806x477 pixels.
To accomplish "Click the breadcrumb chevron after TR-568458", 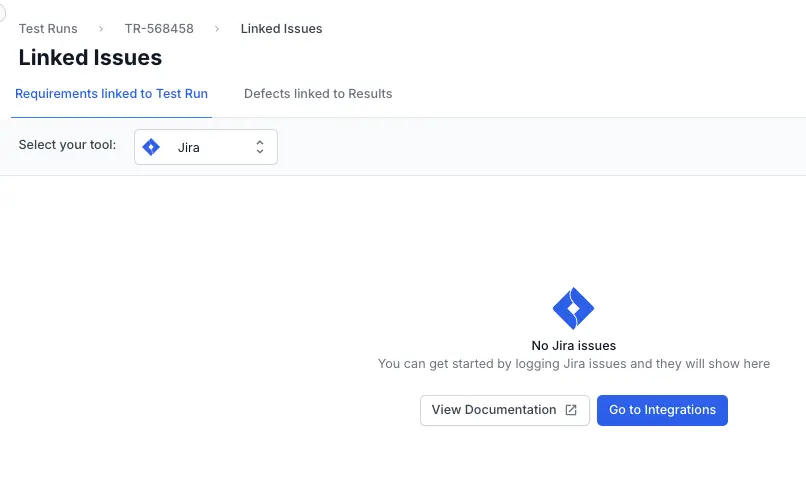I will (217, 29).
